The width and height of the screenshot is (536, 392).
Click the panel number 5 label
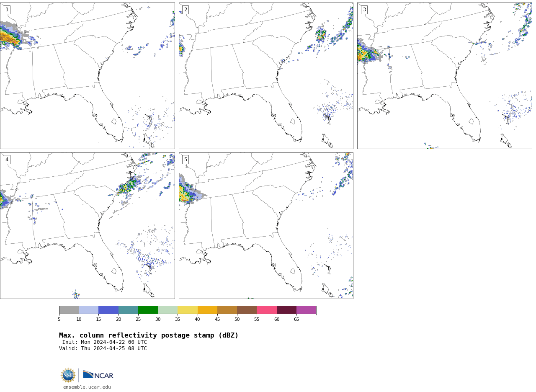(x=186, y=160)
